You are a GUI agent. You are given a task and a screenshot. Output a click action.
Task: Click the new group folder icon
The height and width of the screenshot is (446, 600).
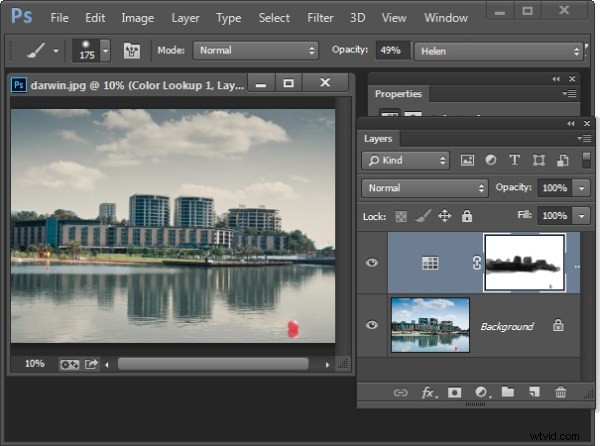click(x=508, y=392)
